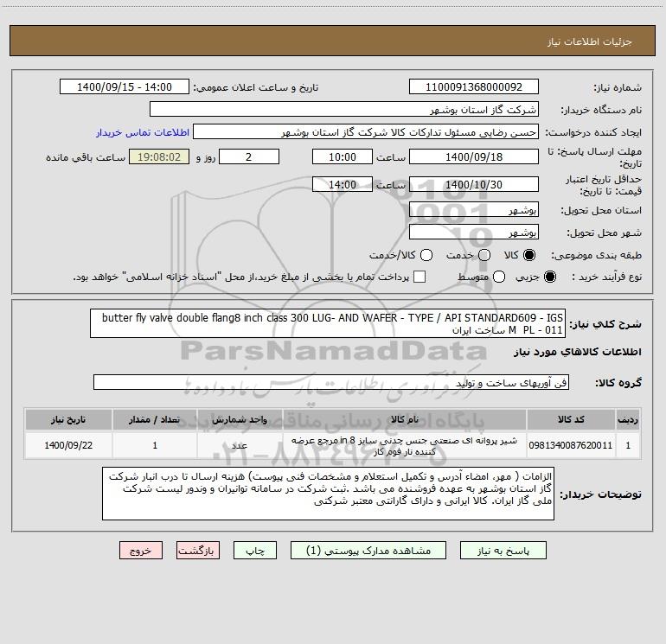Click the پاسخ به نیاز button
The height and width of the screenshot is (644, 666).
coord(503,551)
